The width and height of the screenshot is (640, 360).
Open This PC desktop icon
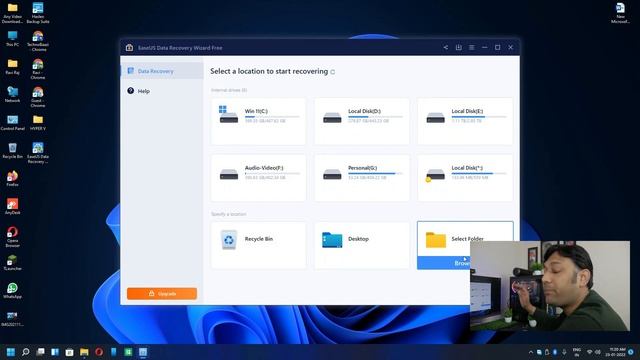tap(12, 39)
